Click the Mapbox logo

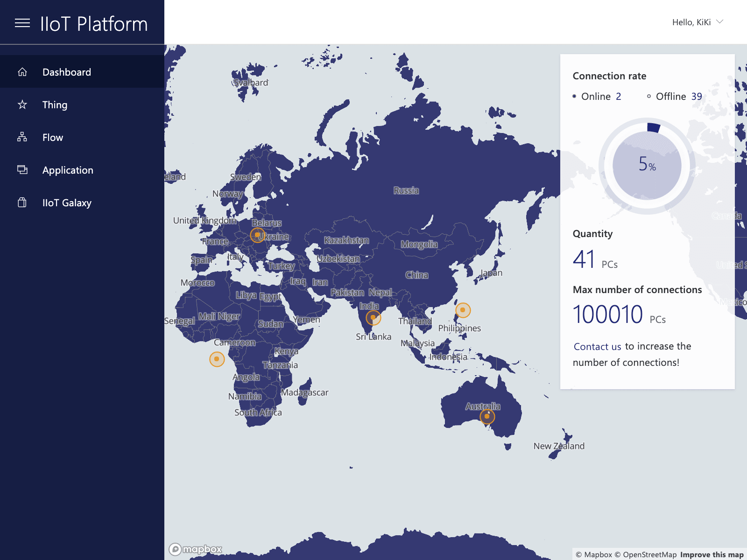point(196,549)
